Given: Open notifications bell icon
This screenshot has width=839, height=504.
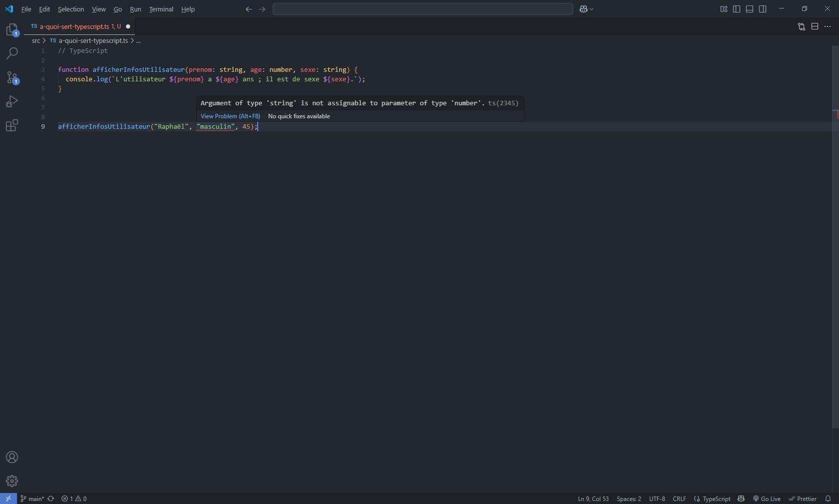Looking at the screenshot, I should point(828,499).
